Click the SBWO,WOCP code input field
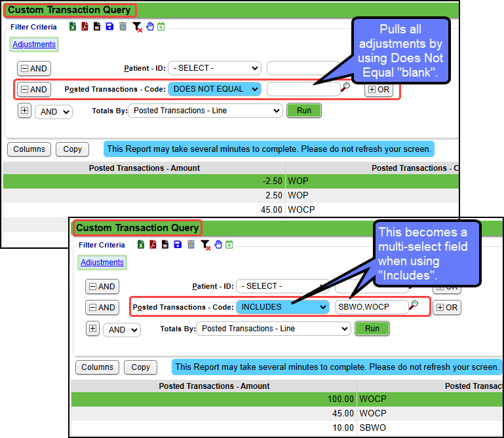The image size is (504, 438). coord(372,307)
